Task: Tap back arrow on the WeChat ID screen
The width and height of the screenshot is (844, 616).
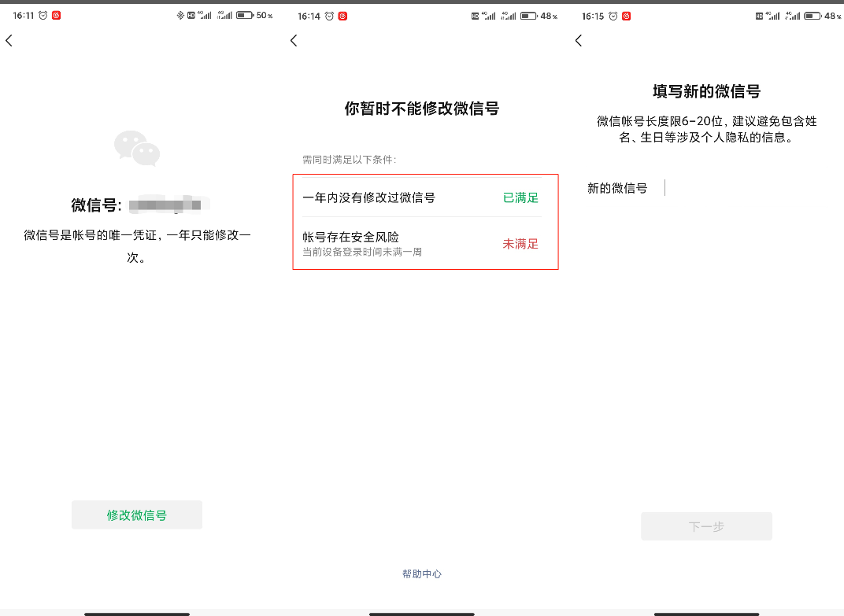Action: point(9,41)
